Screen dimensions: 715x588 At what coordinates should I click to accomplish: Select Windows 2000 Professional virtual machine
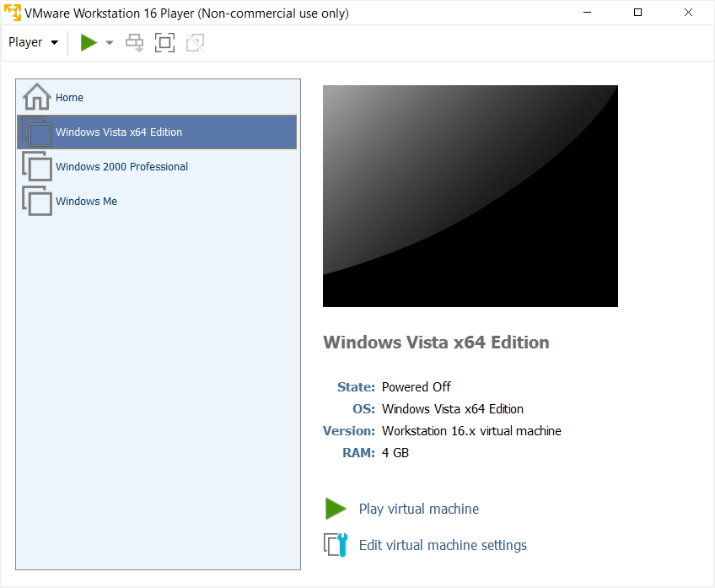157,166
